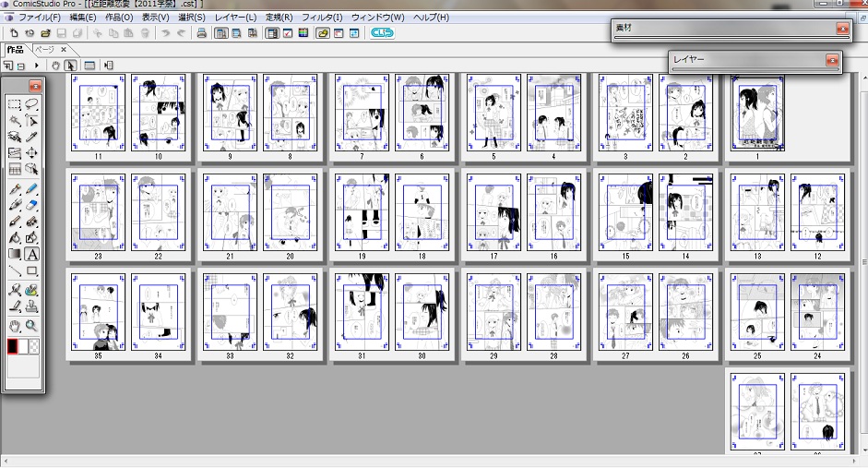Select page thumbnail 16
This screenshot has width=868, height=468.
pos(553,212)
